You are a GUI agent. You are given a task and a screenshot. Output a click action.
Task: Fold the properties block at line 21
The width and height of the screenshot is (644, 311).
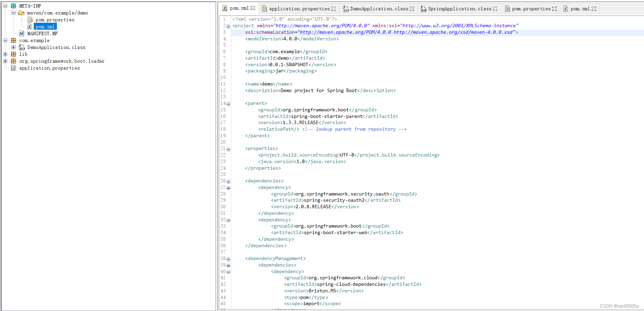pos(229,149)
